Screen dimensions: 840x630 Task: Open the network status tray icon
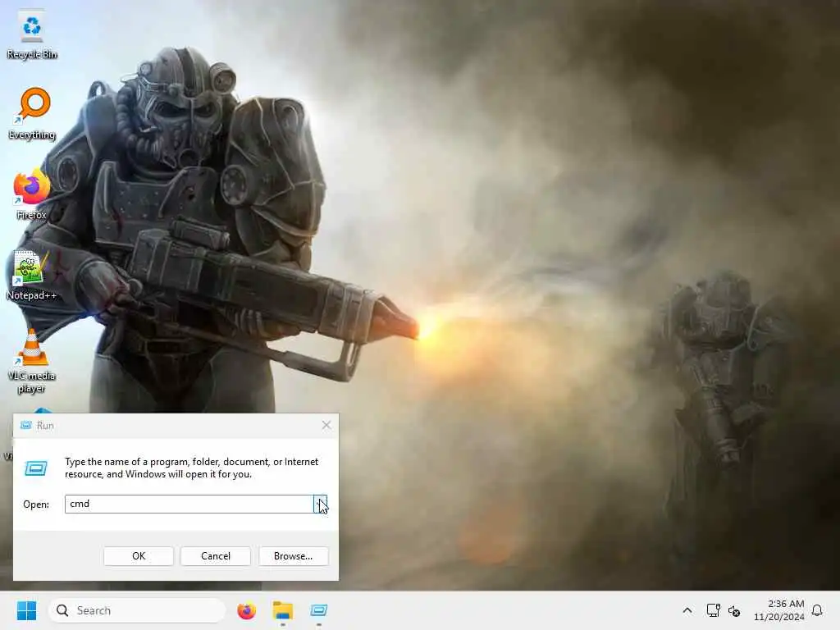pos(713,610)
